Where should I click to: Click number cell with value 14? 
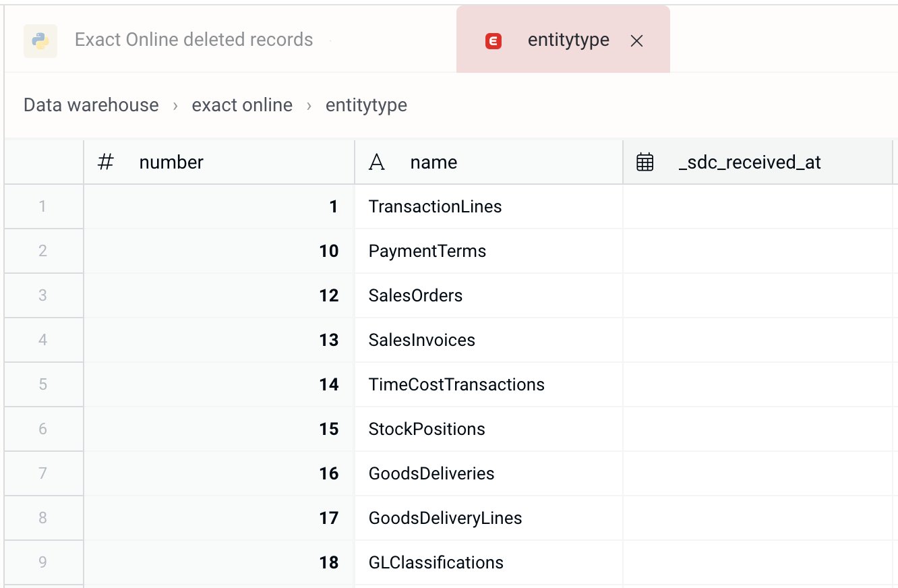pos(219,384)
